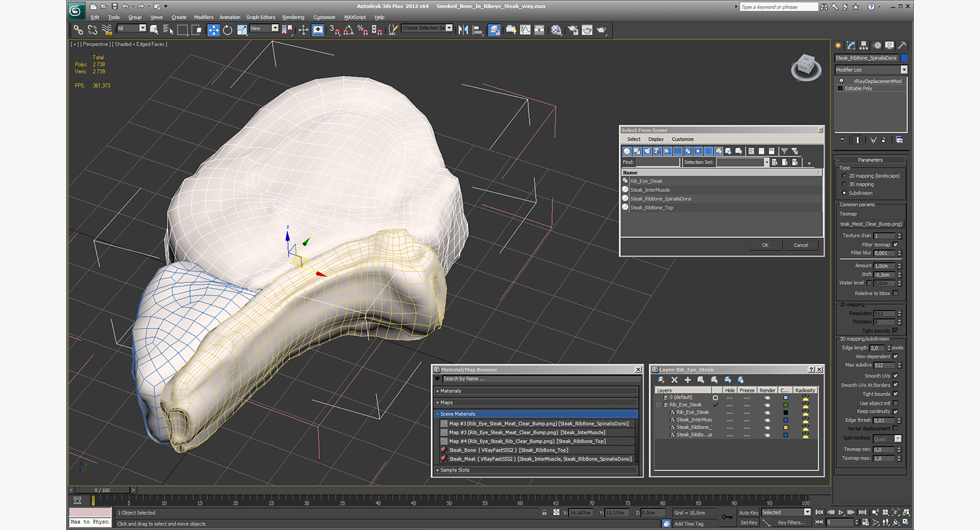Image resolution: width=980 pixels, height=530 pixels.
Task: Open the Edit menu
Action: [95, 17]
